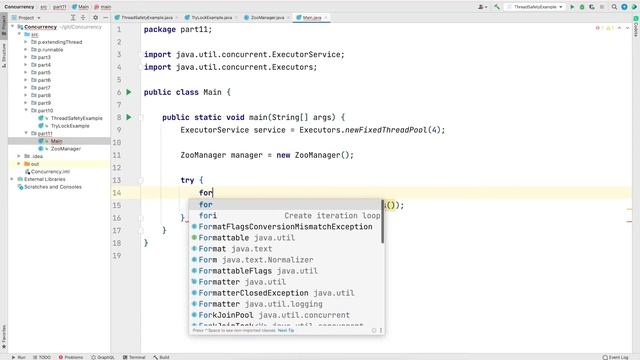The image size is (640, 360).
Task: Click run gutter arrow beside main method
Action: tap(129, 117)
